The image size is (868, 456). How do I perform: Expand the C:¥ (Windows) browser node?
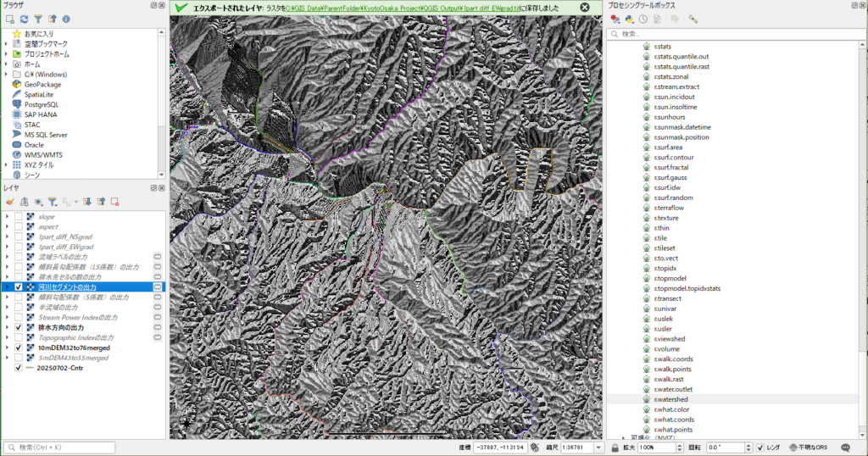pyautogui.click(x=6, y=74)
